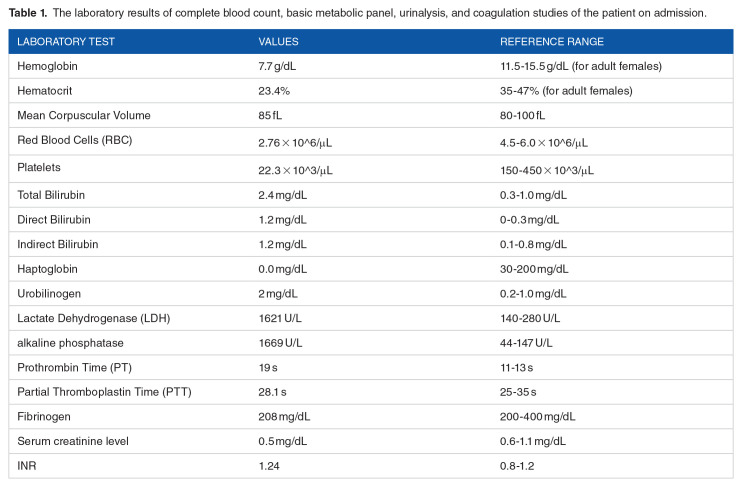742x487 pixels.
Task: Click the VALUES column header
Action: (x=279, y=42)
